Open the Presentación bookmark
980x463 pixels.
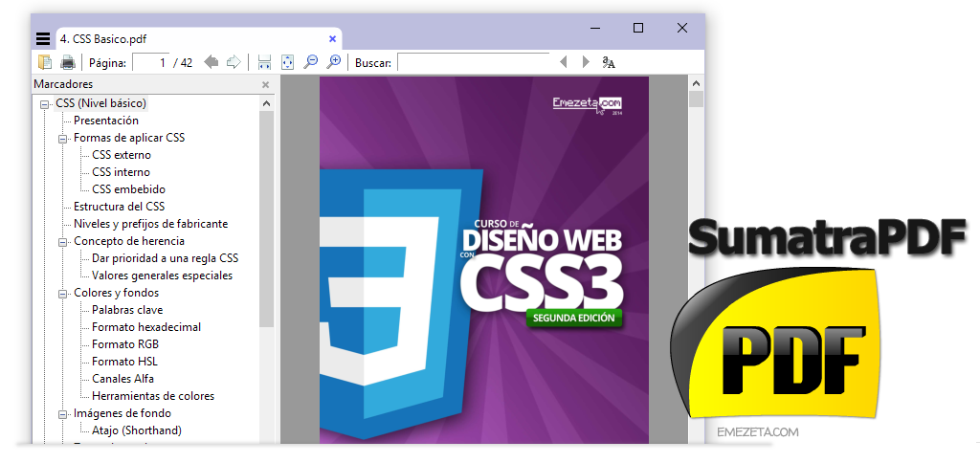pyautogui.click(x=106, y=121)
